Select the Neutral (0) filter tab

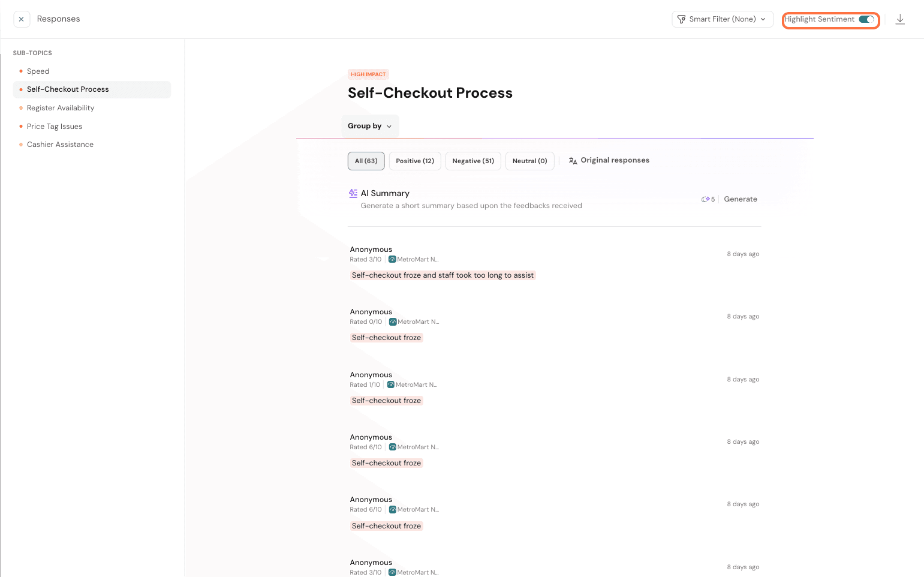click(529, 161)
